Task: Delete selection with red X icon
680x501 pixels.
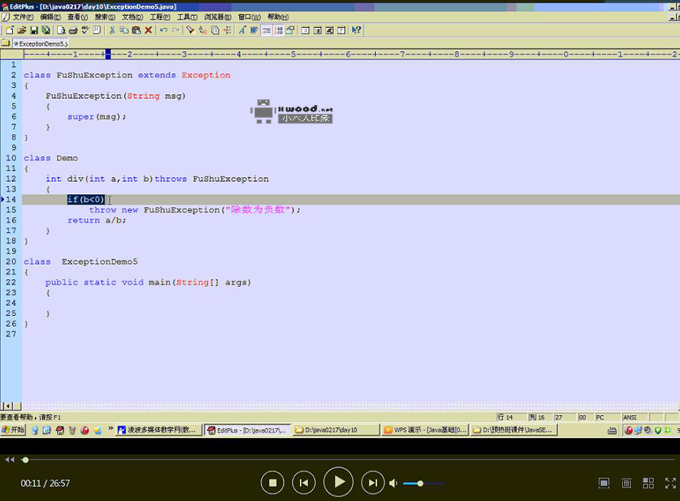Action: (x=148, y=30)
